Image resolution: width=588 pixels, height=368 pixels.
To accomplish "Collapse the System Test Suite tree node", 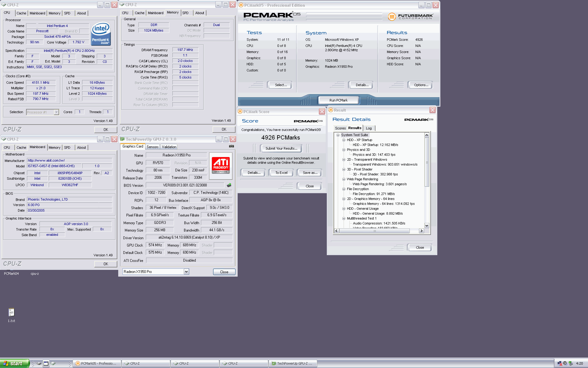I will click(x=338, y=135).
